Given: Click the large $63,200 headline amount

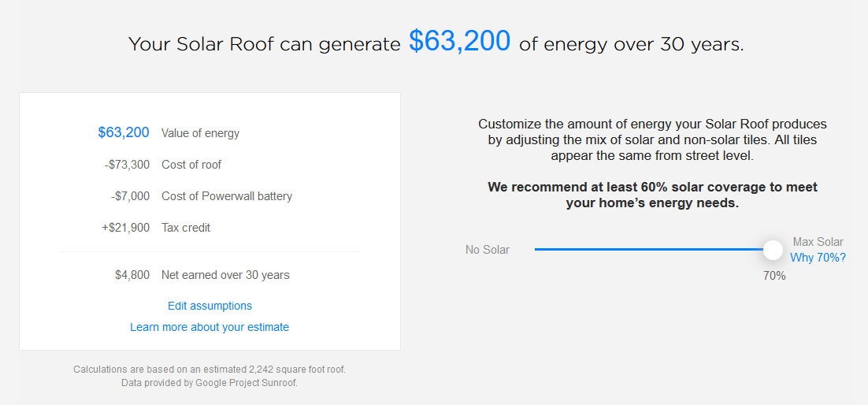Looking at the screenshot, I should coord(459,42).
